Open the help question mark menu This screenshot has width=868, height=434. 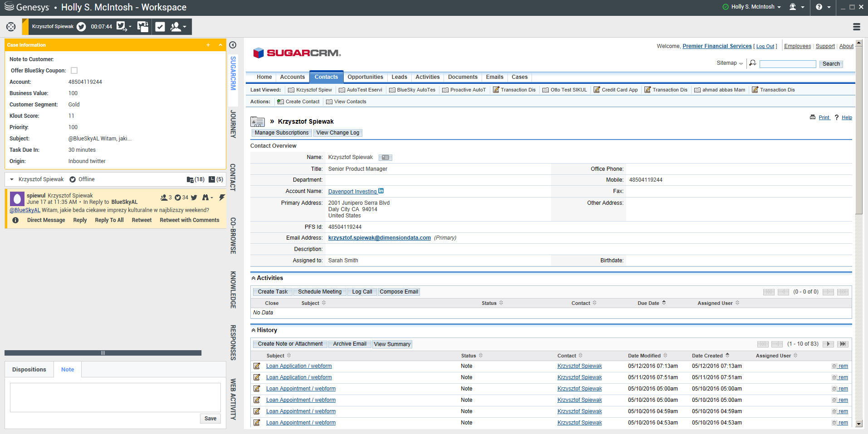tap(823, 7)
